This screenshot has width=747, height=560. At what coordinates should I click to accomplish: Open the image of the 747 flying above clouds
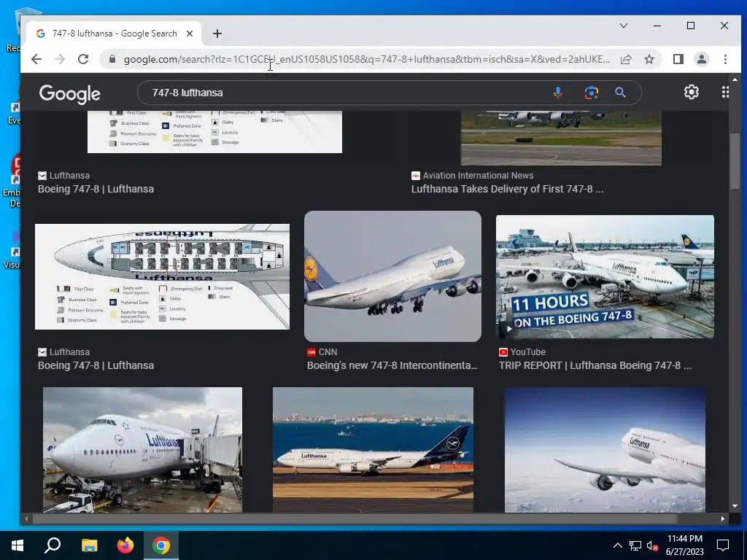point(605,449)
